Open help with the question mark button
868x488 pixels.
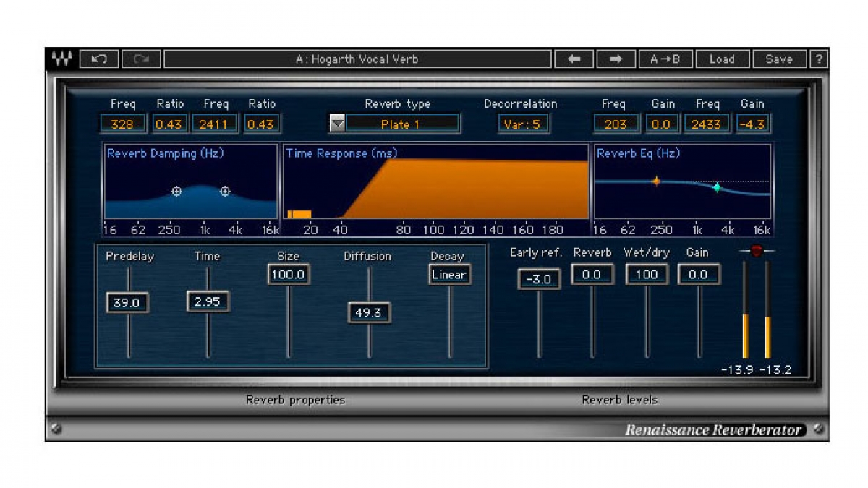pyautogui.click(x=819, y=59)
